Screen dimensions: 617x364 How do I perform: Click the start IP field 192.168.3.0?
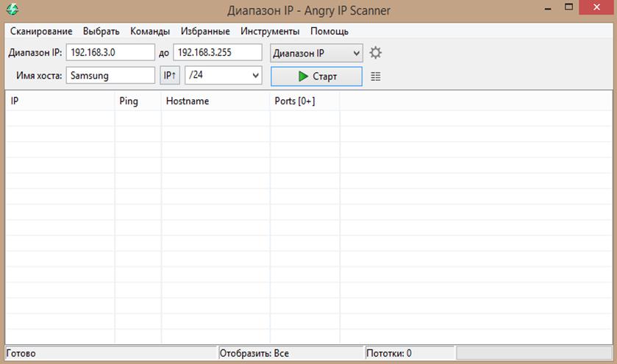(x=110, y=52)
